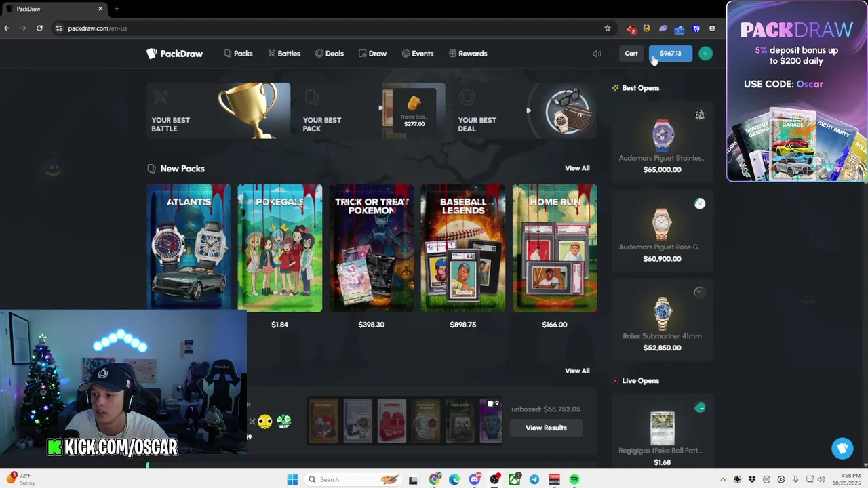Open the PackDraw home logo

(175, 54)
